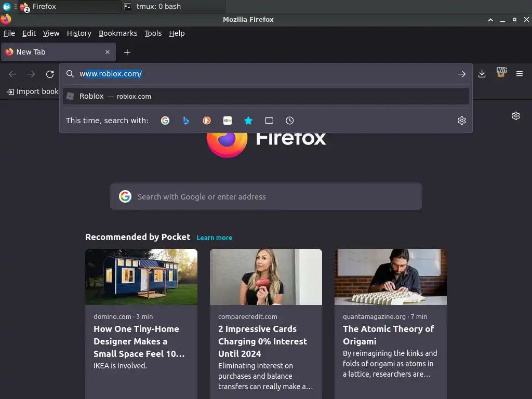The width and height of the screenshot is (532, 399).
Task: Click the roll-up window arrow in title bar
Action: [490, 20]
